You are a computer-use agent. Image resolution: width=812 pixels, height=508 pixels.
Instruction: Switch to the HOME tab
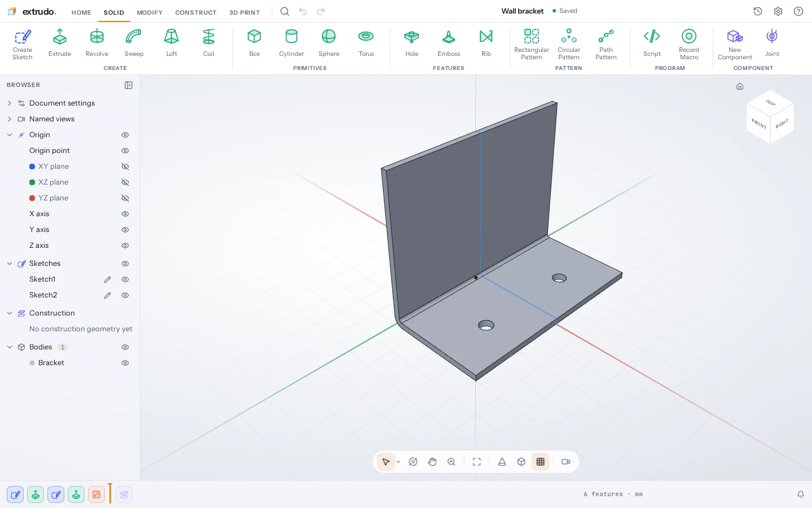81,12
